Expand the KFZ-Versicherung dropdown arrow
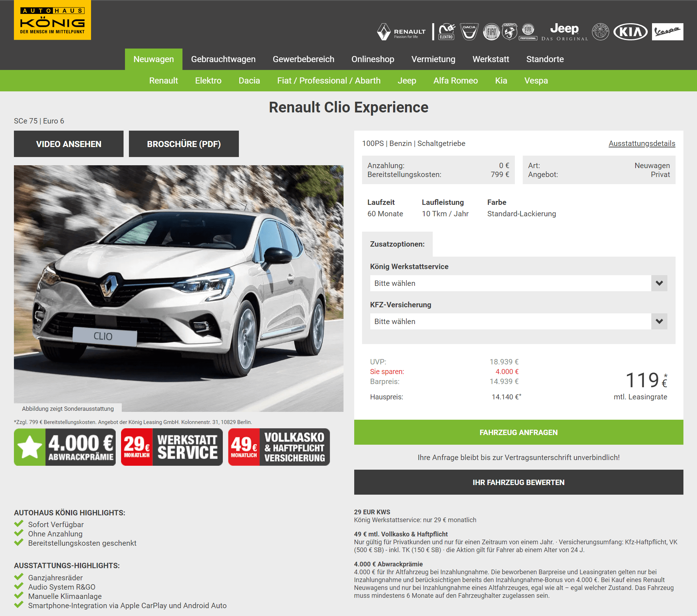 point(659,321)
